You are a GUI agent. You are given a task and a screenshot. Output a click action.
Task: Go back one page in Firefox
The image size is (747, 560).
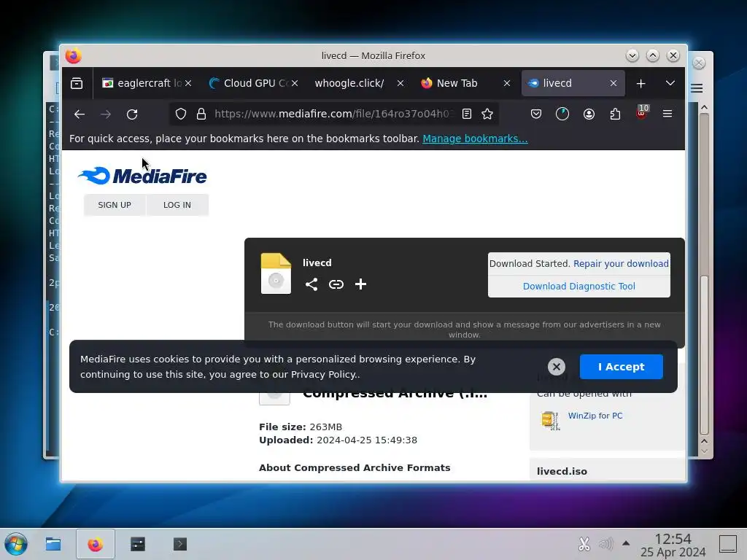80,114
